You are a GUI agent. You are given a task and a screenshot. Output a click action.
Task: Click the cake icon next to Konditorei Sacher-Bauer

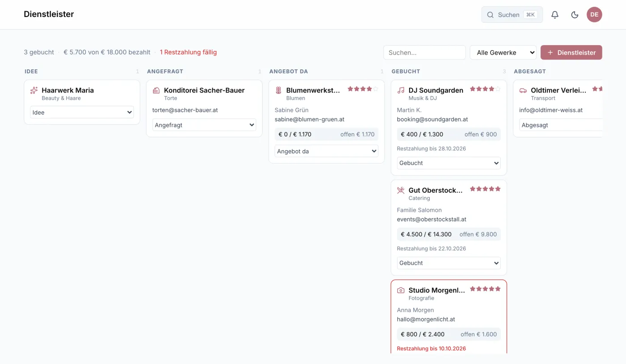[x=156, y=90]
